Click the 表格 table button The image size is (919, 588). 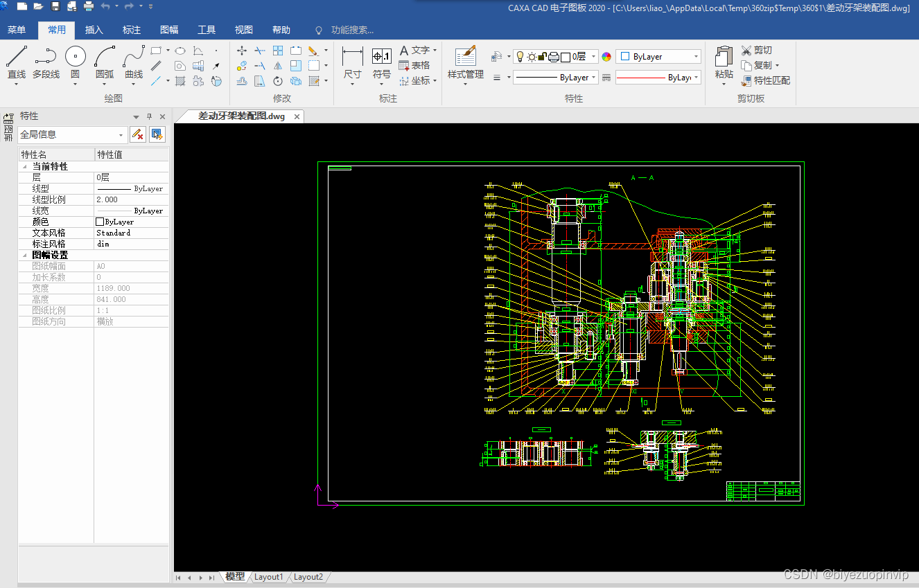click(x=414, y=65)
